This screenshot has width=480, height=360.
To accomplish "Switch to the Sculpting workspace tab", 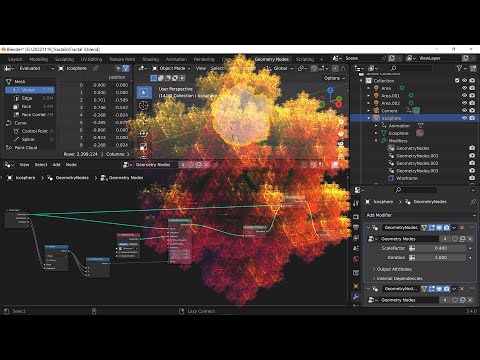I will 64,59.
